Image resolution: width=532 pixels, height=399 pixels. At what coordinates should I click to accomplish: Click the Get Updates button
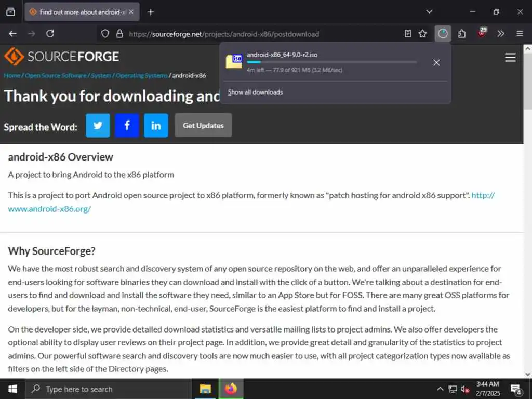(x=203, y=125)
